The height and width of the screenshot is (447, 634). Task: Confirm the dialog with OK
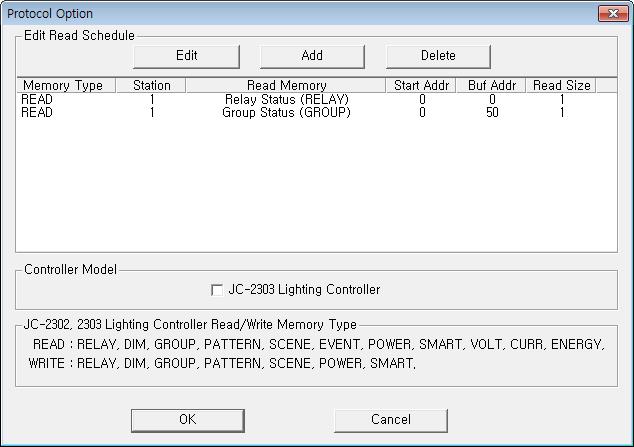coord(187,419)
